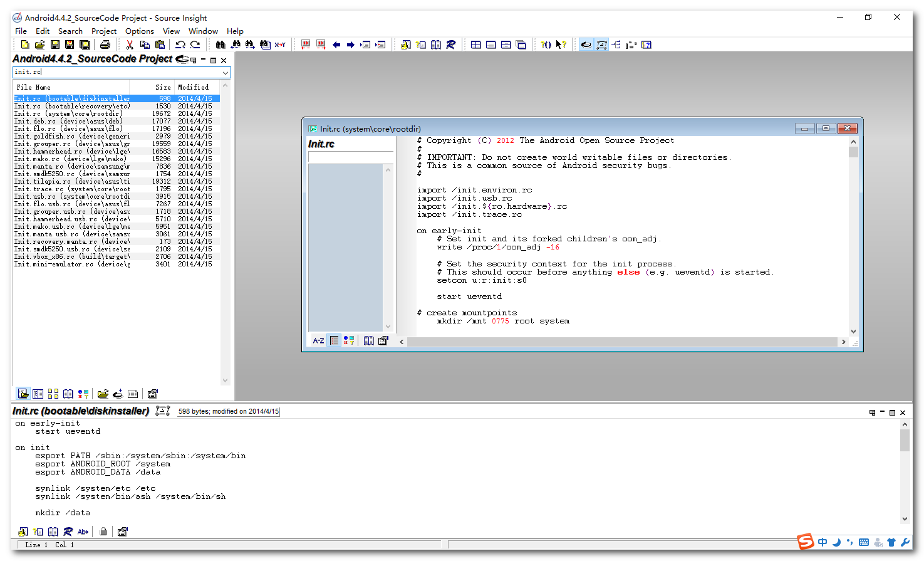The image size is (924, 561).
Task: Click the Undo arrow icon
Action: click(x=180, y=45)
